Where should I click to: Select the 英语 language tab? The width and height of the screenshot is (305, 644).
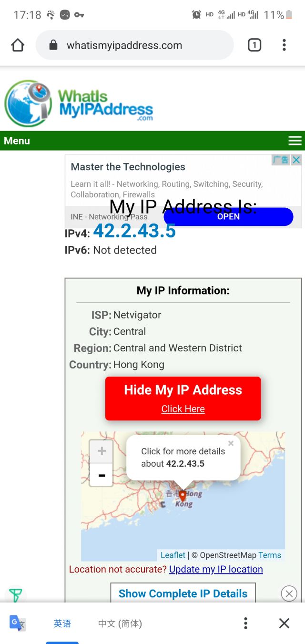pyautogui.click(x=62, y=624)
